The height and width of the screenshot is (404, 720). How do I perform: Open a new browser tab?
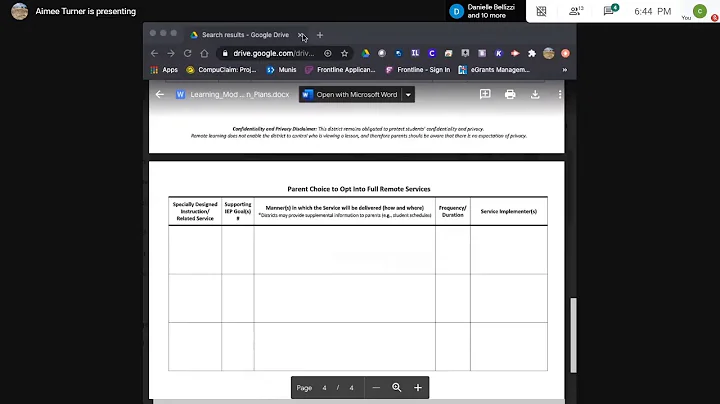320,35
